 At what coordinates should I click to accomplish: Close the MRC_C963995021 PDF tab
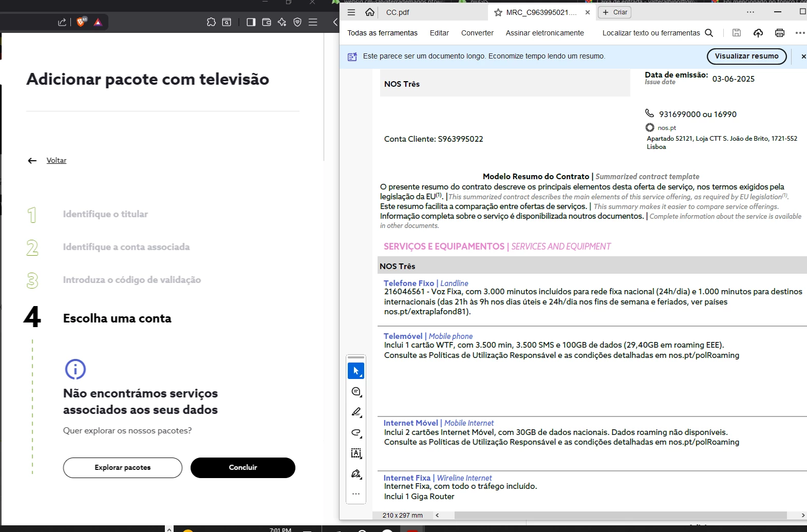pyautogui.click(x=588, y=12)
